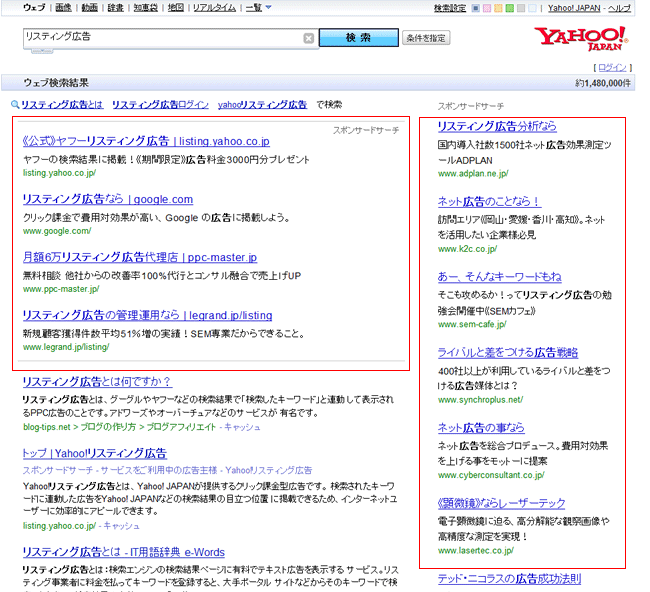Click the green URL www.google.com/
Image resolution: width=650 pixels, height=592 pixels.
tap(57, 231)
